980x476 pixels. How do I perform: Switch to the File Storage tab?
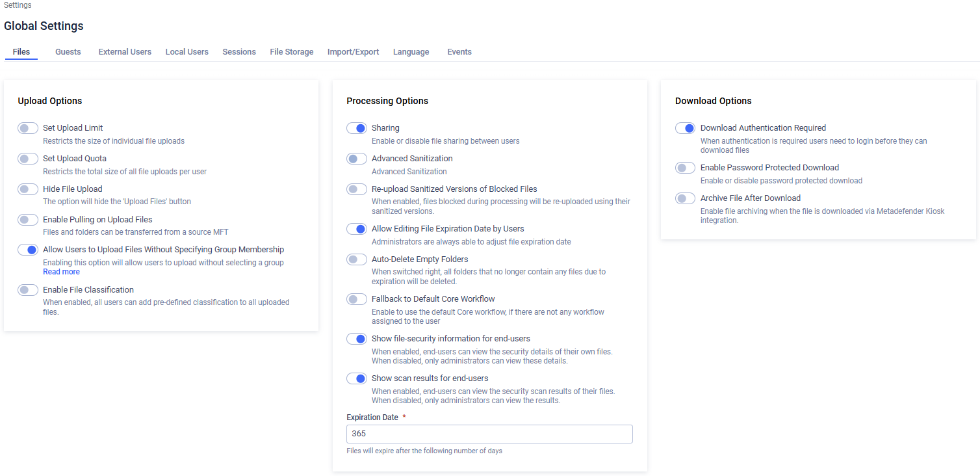292,52
